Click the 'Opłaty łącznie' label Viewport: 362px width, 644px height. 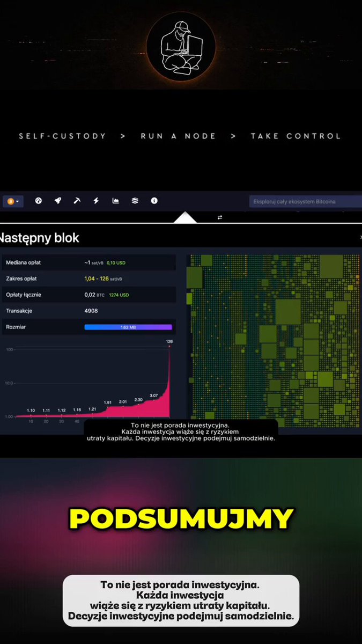tap(24, 295)
